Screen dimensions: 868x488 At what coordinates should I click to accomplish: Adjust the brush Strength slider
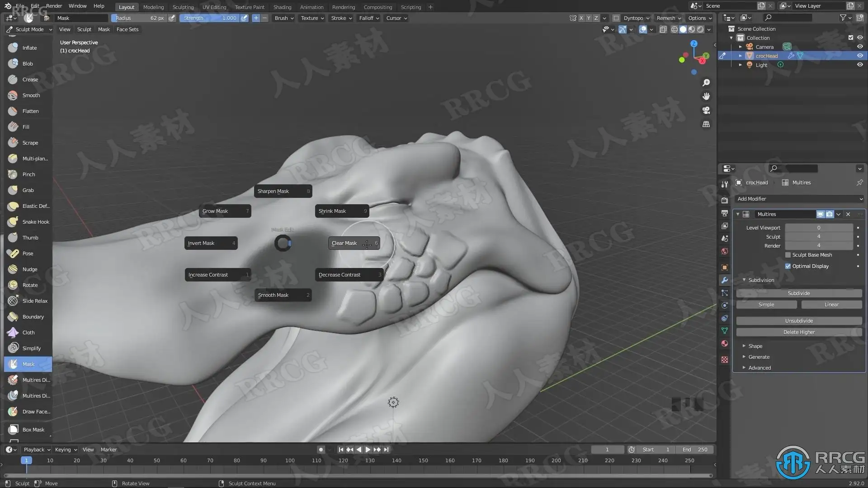(x=210, y=18)
